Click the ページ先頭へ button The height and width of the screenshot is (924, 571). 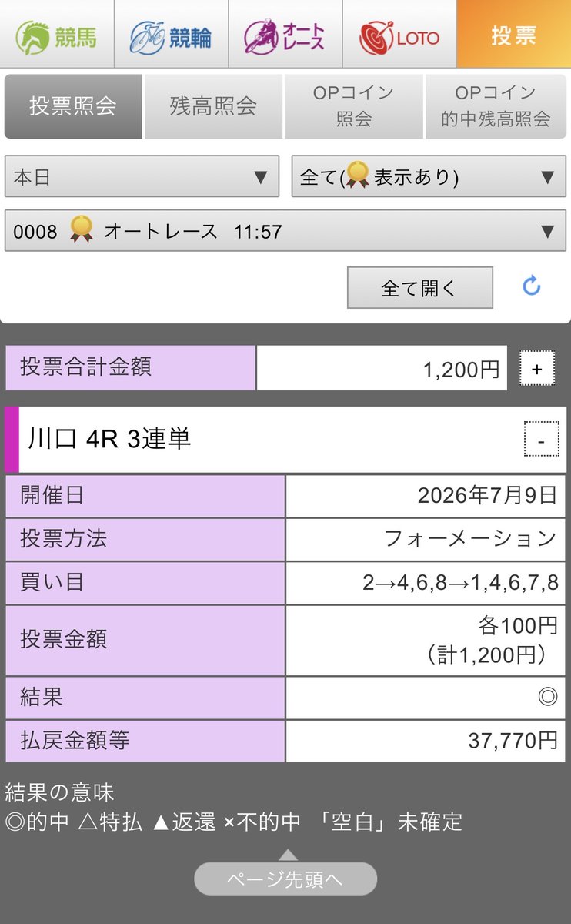(285, 879)
